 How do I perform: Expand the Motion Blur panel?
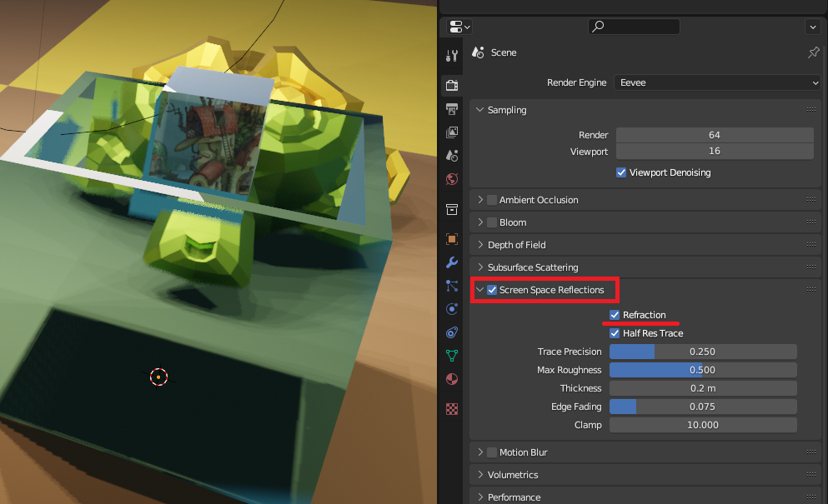tap(480, 452)
